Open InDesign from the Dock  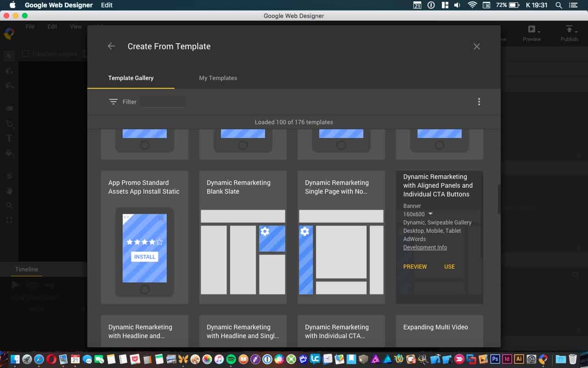pos(507,359)
